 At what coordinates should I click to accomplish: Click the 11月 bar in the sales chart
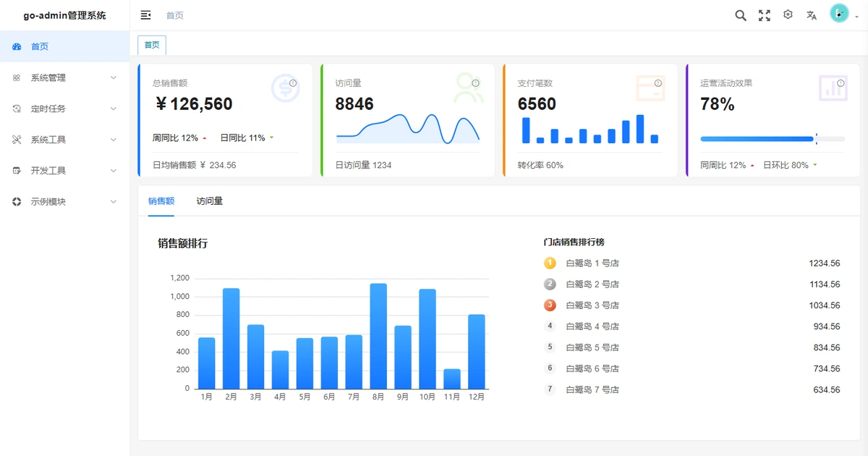coord(452,379)
